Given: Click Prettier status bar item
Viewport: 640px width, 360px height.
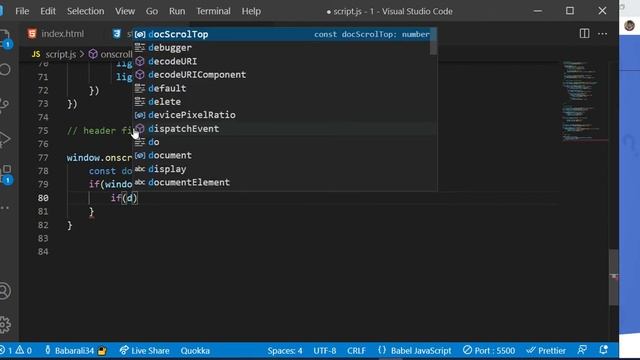Looking at the screenshot, I should 546,350.
